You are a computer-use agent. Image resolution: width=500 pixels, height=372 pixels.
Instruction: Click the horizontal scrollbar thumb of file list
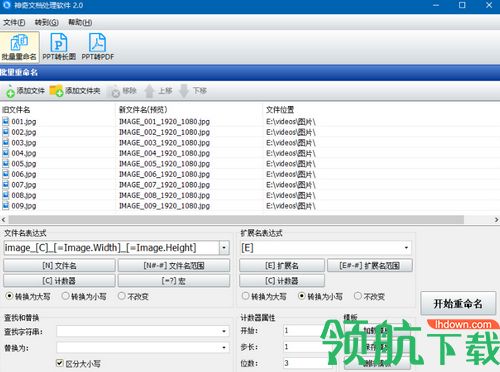click(x=236, y=220)
